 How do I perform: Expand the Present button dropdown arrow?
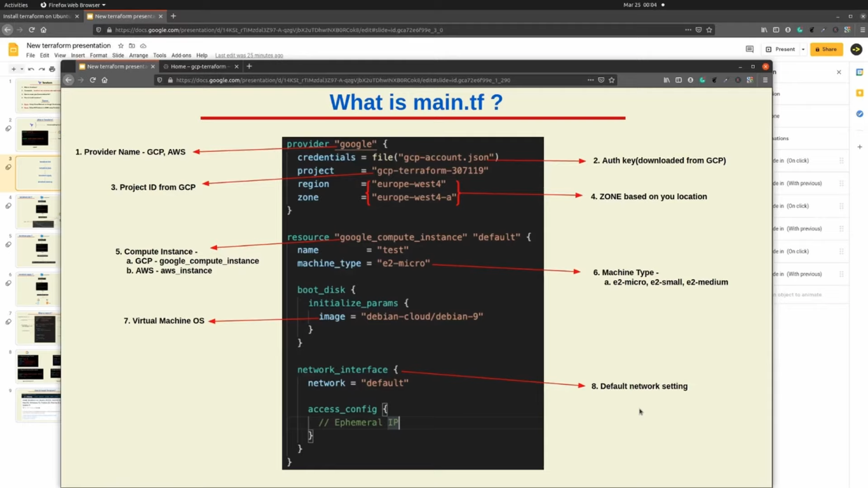point(803,49)
